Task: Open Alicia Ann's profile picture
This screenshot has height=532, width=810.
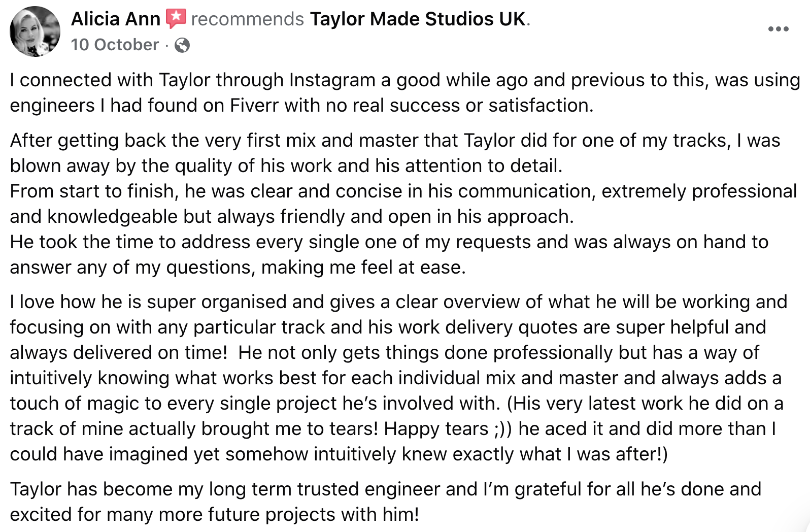Action: click(35, 31)
